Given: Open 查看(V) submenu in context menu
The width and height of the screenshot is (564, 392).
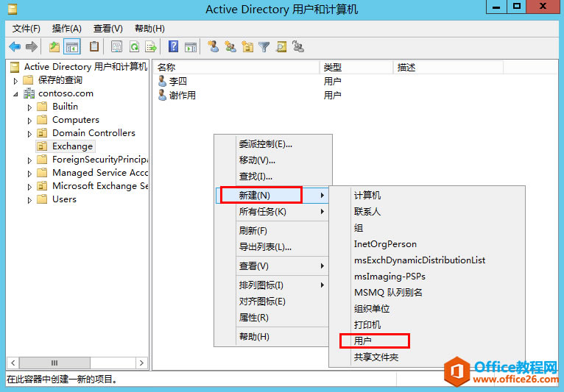Looking at the screenshot, I should point(273,266).
